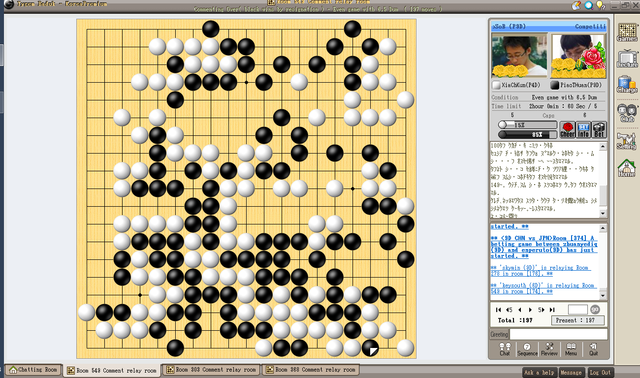Screen dimensions: 640x378
Task: Click the marked last-move stone on board
Action: 370,348
